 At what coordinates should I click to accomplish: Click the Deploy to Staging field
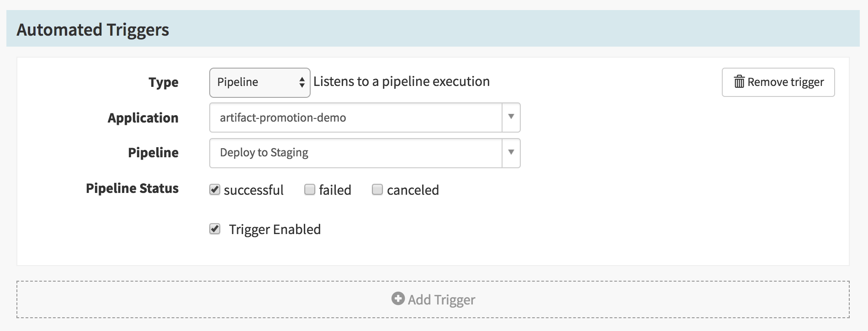[355, 153]
